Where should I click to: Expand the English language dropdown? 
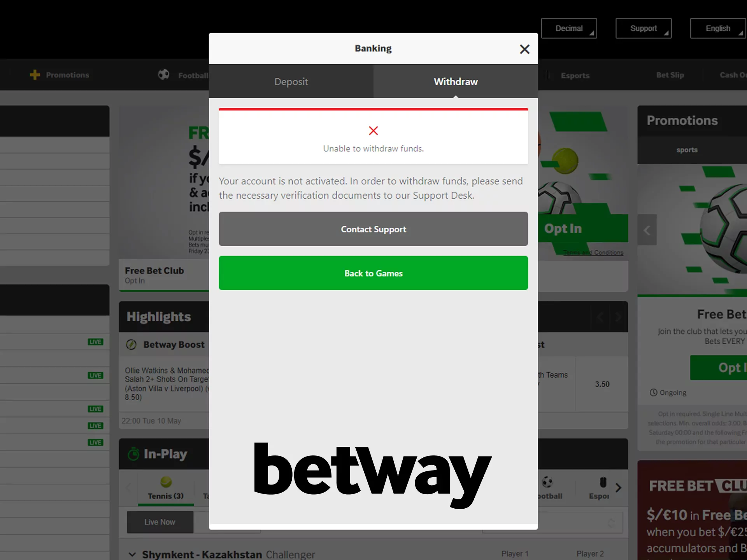pyautogui.click(x=717, y=28)
